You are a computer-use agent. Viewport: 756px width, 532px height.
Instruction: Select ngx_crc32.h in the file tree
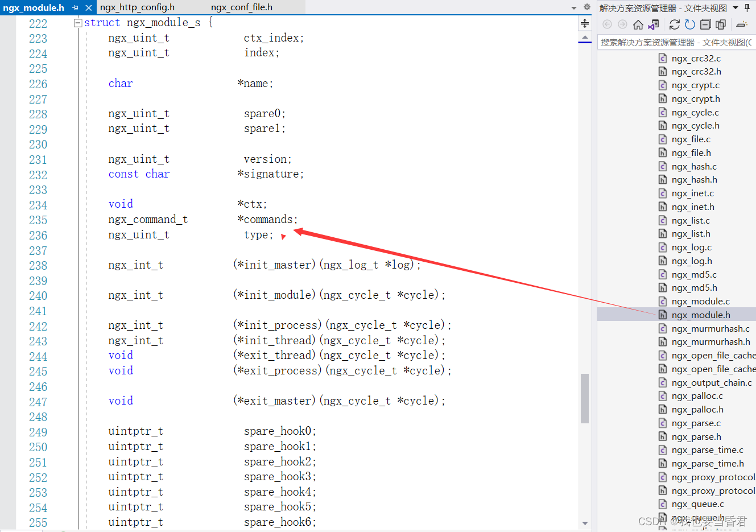pyautogui.click(x=696, y=72)
